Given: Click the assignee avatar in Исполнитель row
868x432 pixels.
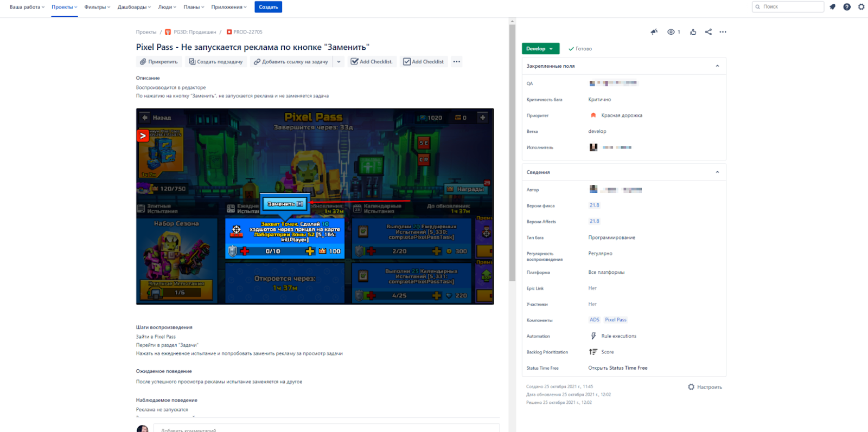Looking at the screenshot, I should (593, 147).
